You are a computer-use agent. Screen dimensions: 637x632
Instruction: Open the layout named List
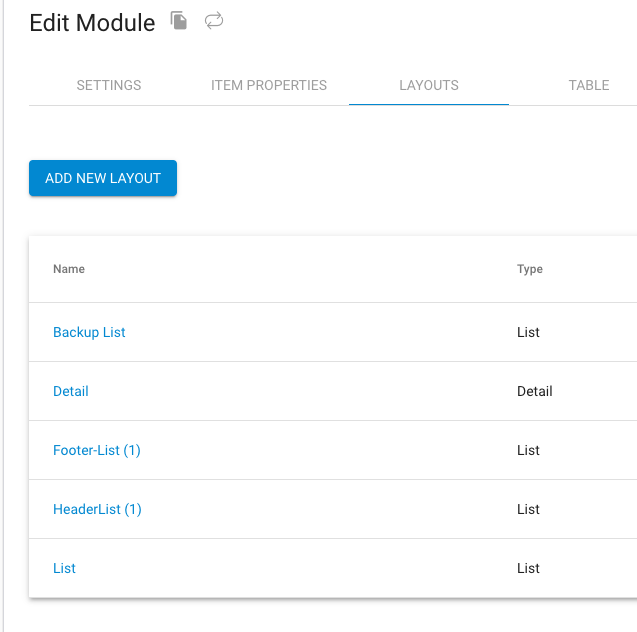[64, 568]
